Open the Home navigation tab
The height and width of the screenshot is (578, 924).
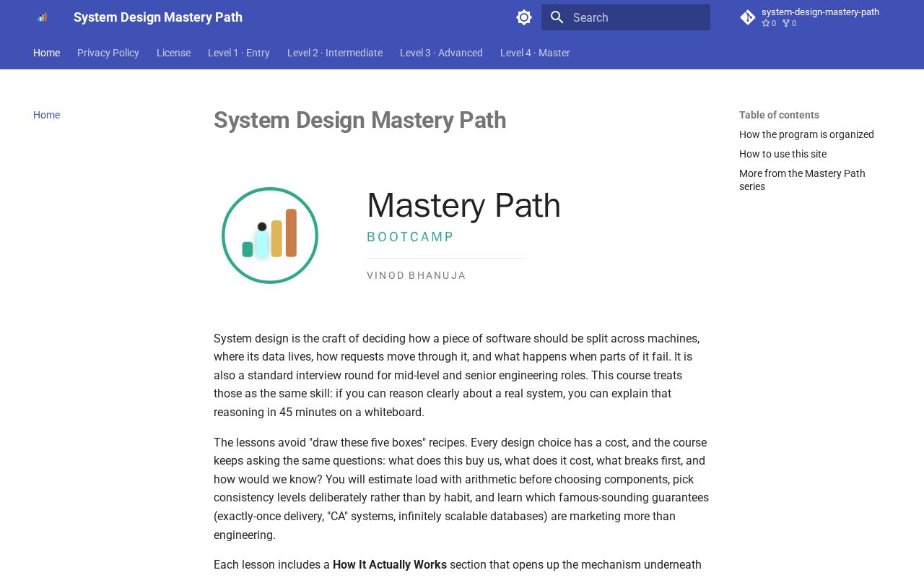pos(46,53)
